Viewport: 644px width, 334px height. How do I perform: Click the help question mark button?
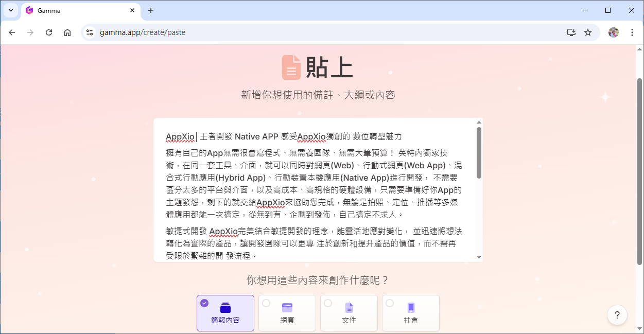click(617, 315)
